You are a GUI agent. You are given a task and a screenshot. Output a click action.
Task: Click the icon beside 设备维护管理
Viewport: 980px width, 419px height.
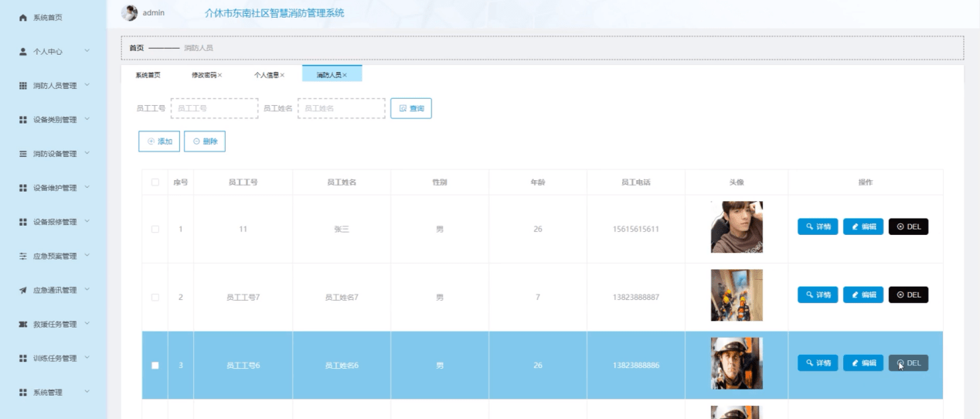pyautogui.click(x=22, y=188)
